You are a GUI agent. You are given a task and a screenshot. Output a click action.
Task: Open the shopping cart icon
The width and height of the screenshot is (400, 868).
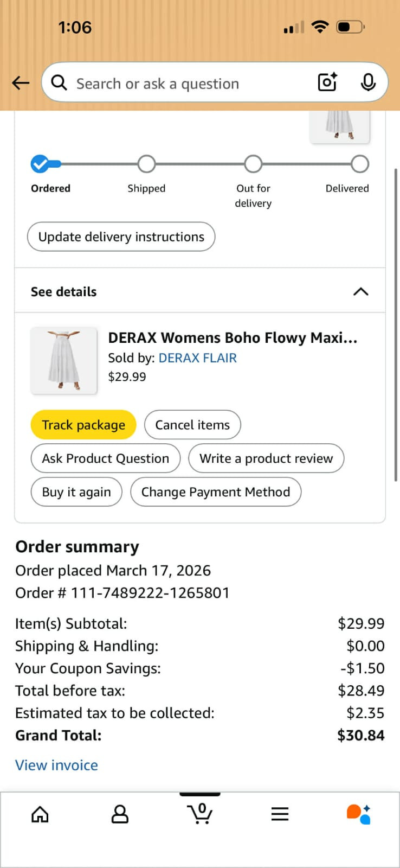point(200,813)
